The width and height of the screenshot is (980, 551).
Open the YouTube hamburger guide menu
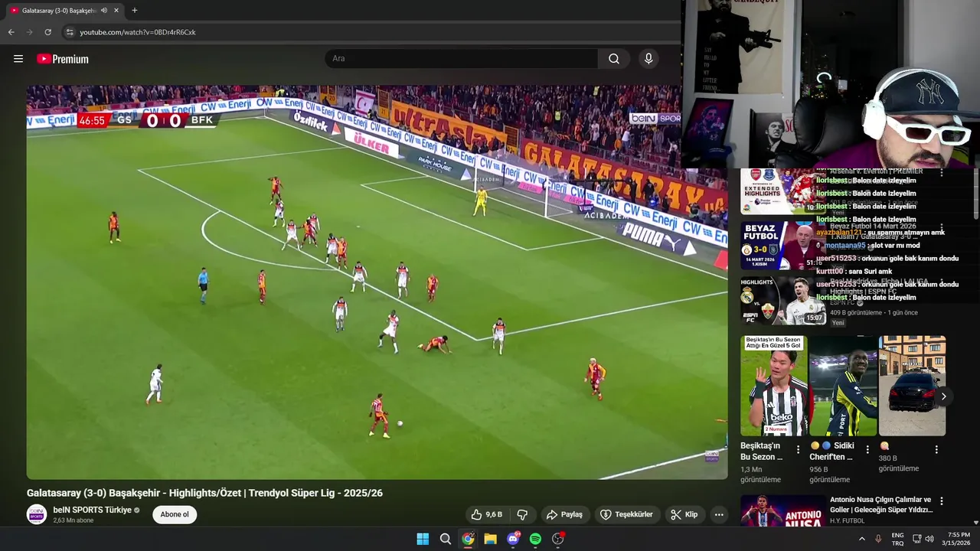(18, 59)
